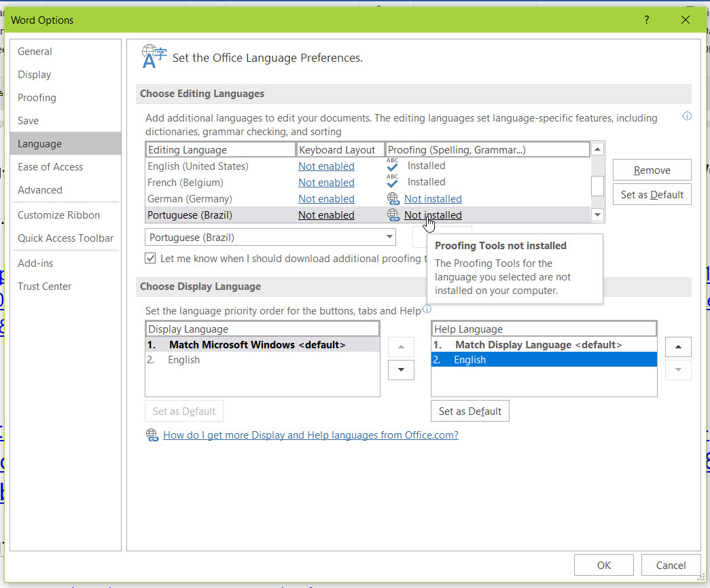
Task: Select the Language category
Action: [66, 144]
